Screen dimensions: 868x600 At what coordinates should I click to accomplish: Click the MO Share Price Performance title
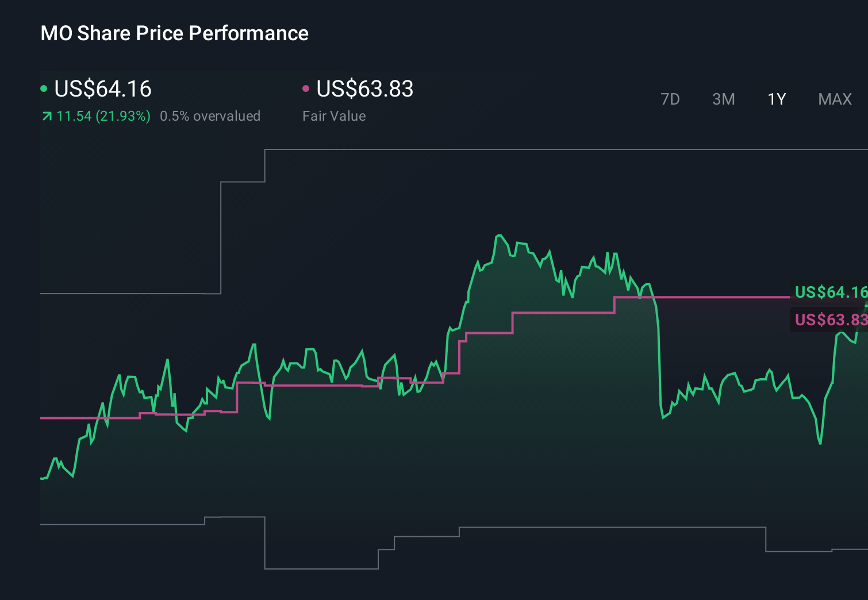[174, 33]
